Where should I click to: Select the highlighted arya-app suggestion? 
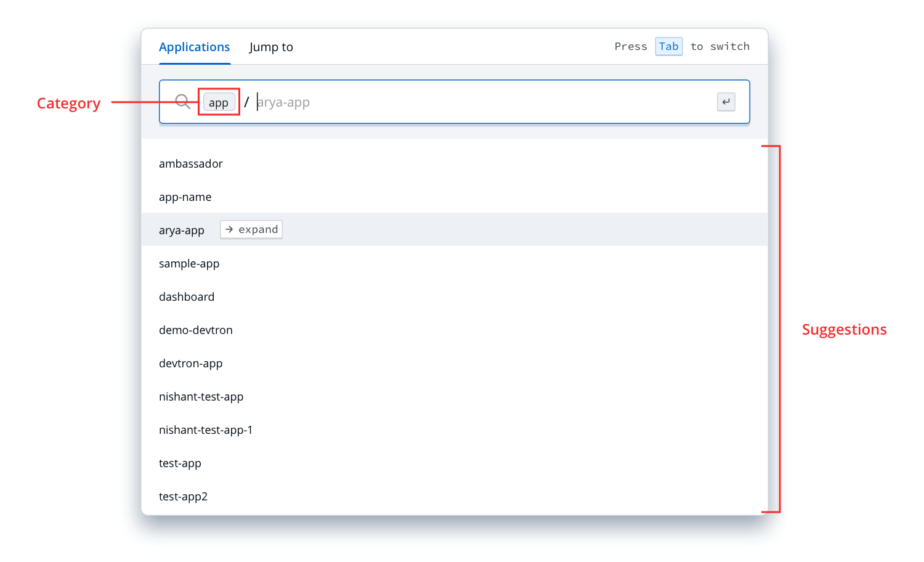[182, 230]
